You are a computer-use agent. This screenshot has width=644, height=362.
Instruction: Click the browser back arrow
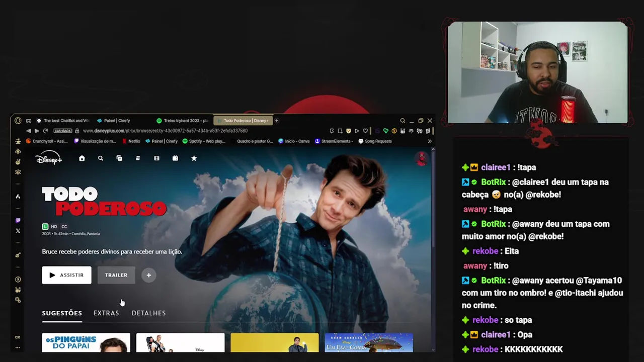(28, 131)
